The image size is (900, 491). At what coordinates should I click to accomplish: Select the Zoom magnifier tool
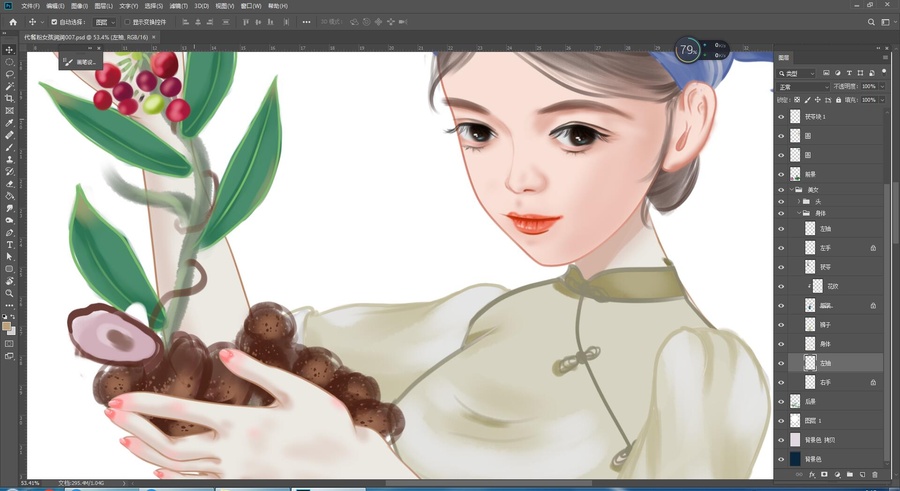pyautogui.click(x=9, y=293)
